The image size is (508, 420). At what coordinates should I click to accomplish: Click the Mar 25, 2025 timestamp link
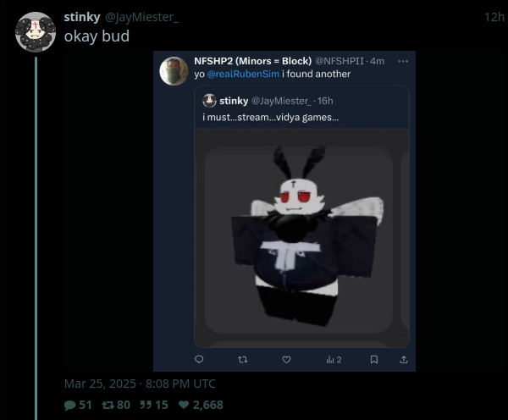[140, 384]
